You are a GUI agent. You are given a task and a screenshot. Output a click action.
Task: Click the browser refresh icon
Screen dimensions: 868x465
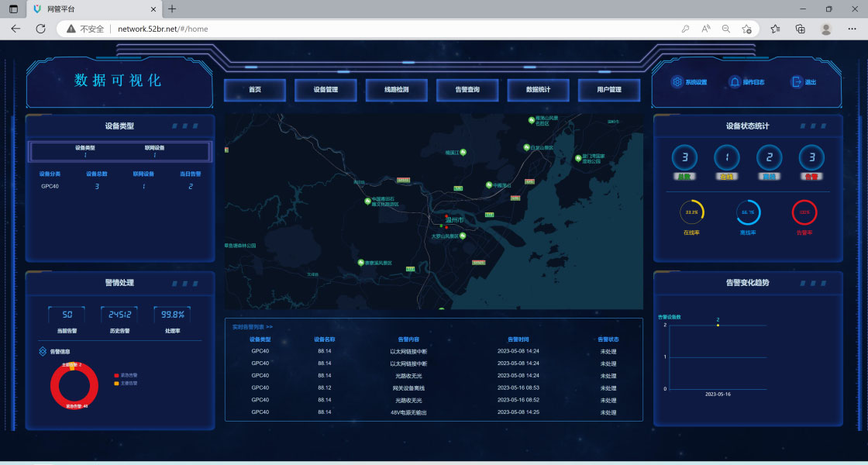pos(40,29)
